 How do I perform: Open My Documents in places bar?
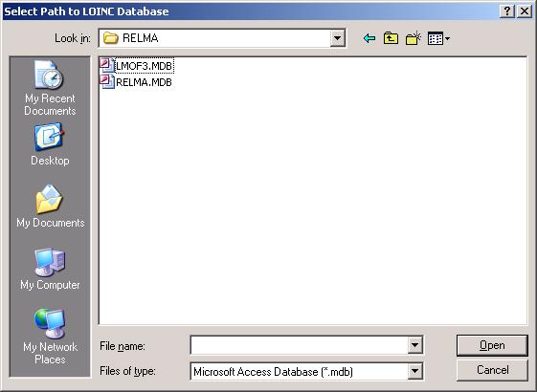pyautogui.click(x=50, y=207)
